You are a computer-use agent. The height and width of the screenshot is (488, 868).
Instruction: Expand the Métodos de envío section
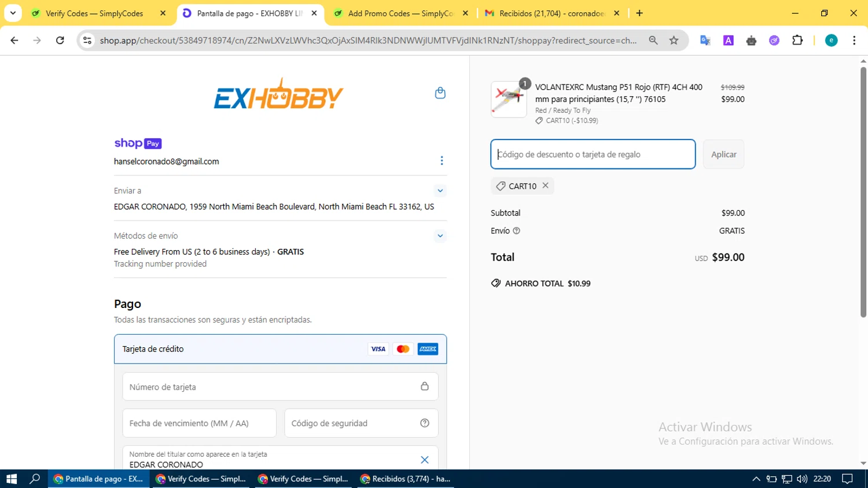[440, 236]
